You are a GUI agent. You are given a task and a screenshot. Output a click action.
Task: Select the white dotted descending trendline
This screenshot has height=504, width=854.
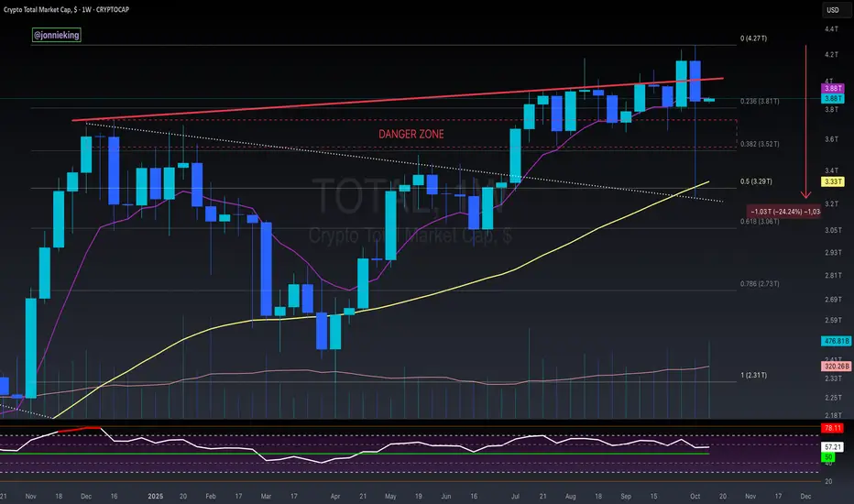(406, 162)
